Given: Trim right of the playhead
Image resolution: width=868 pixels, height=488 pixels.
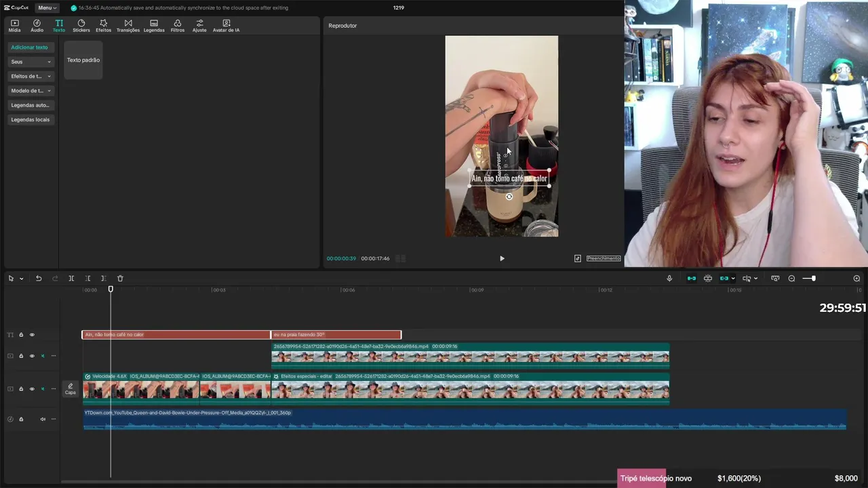Looking at the screenshot, I should point(103,279).
